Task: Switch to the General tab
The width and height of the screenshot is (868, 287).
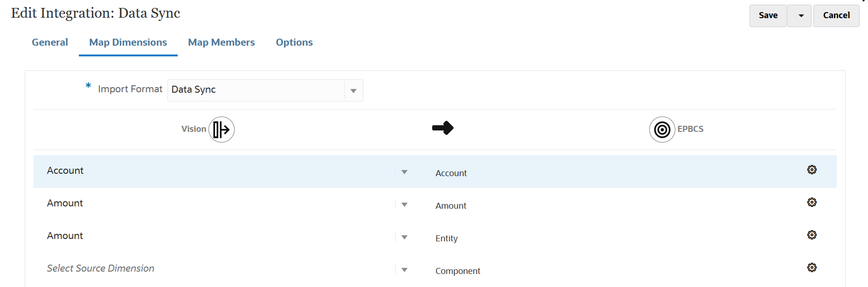Action: point(50,42)
